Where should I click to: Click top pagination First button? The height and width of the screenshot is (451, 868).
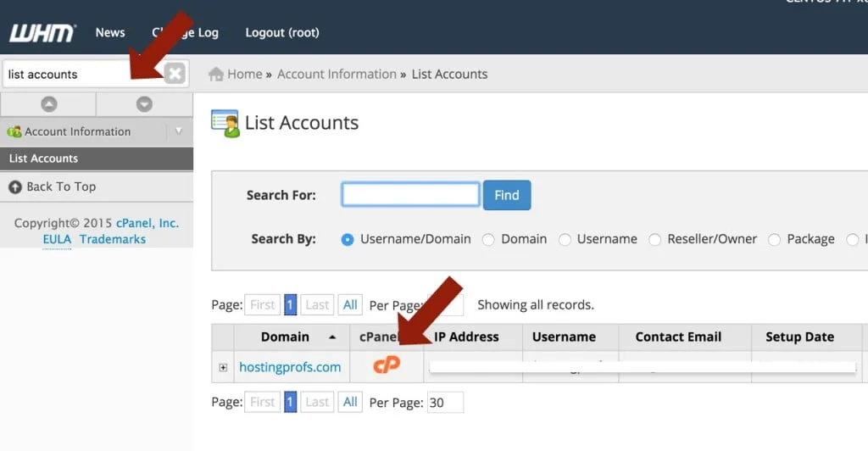[263, 305]
